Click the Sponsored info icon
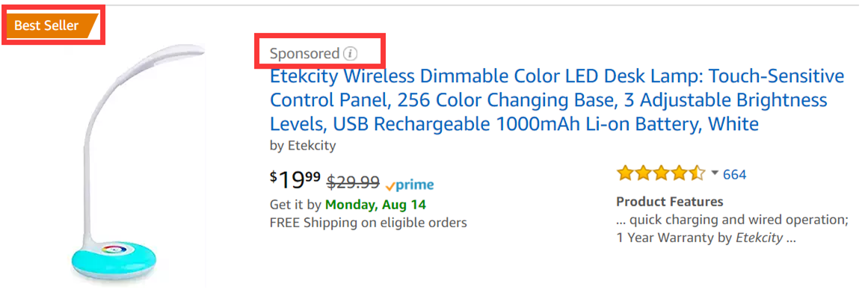 [351, 54]
